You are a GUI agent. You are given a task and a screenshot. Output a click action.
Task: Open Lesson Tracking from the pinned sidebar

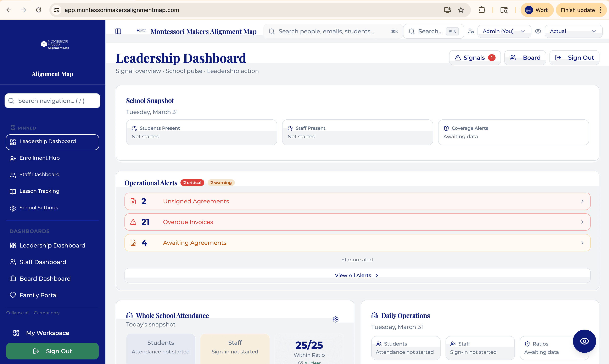39,191
